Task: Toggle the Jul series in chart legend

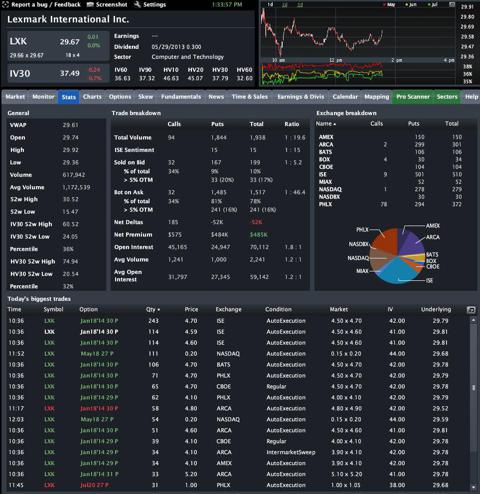Action: pyautogui.click(x=432, y=5)
